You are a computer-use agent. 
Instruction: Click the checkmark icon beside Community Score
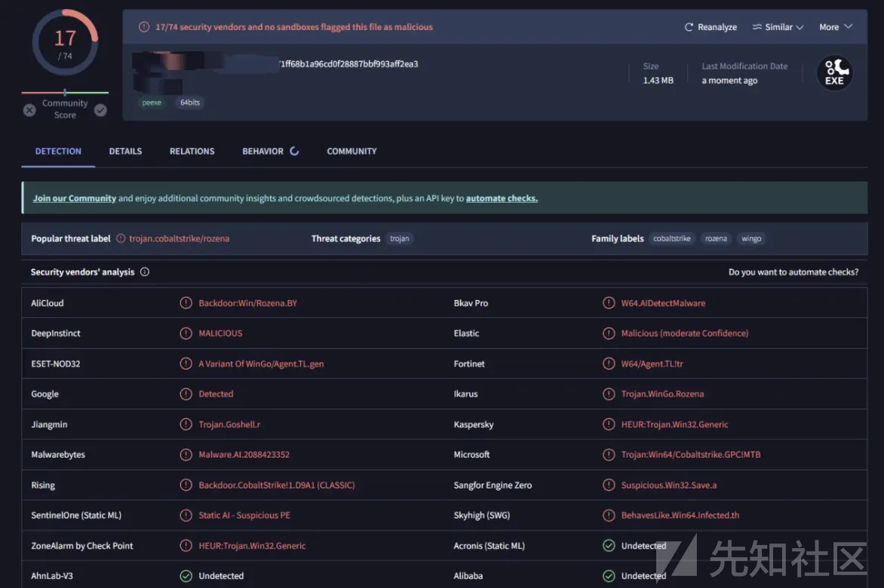tap(100, 110)
